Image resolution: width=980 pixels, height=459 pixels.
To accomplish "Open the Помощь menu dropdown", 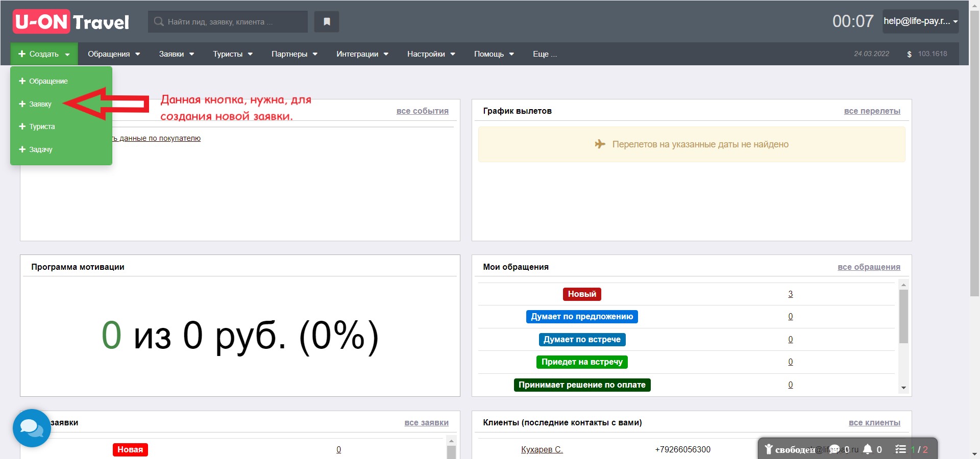I will click(494, 54).
